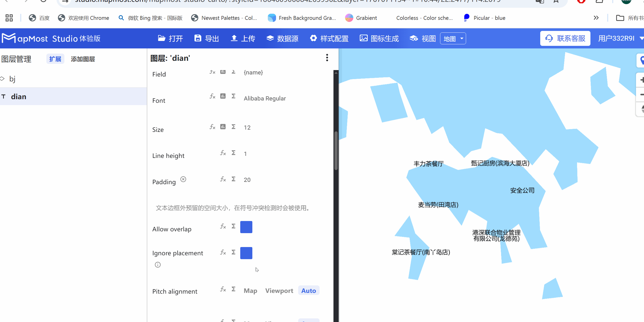Select the text layer 'dian' in layer list
The image size is (644, 322).
(x=19, y=96)
